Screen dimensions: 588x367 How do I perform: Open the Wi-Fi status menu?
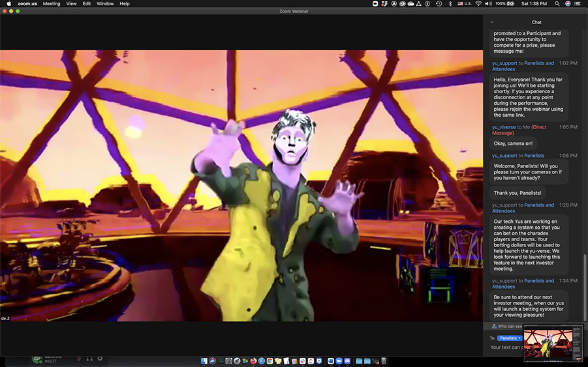click(478, 4)
